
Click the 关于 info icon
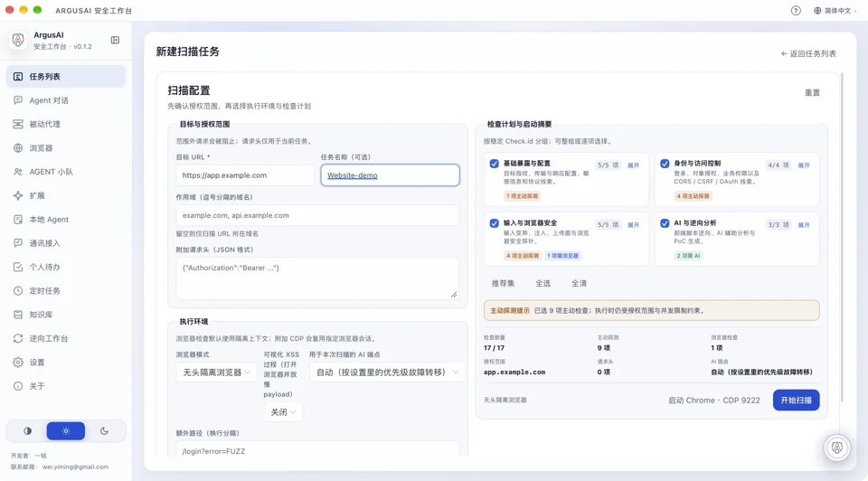[18, 386]
